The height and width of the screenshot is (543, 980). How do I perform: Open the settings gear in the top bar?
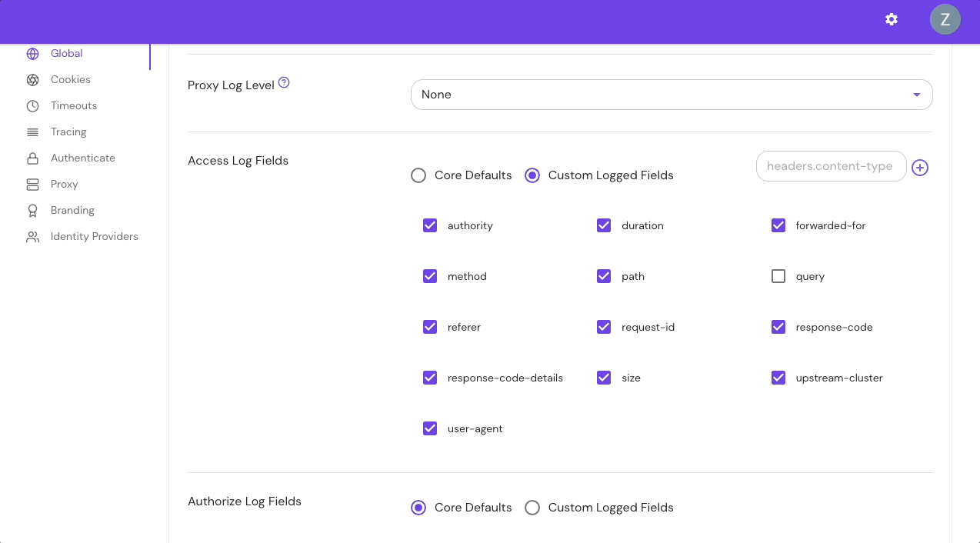(891, 19)
